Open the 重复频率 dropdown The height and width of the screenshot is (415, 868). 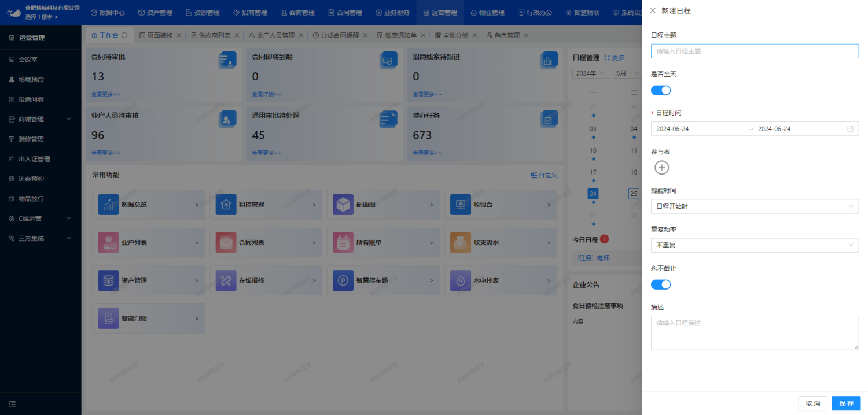(755, 245)
